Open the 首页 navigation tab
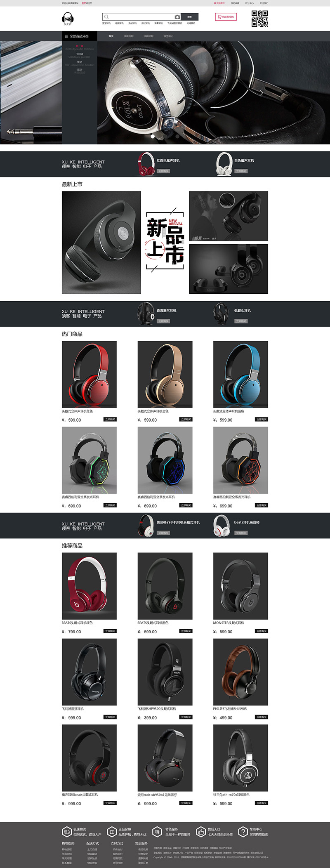Viewport: 330px width, 868px height. pos(111,36)
